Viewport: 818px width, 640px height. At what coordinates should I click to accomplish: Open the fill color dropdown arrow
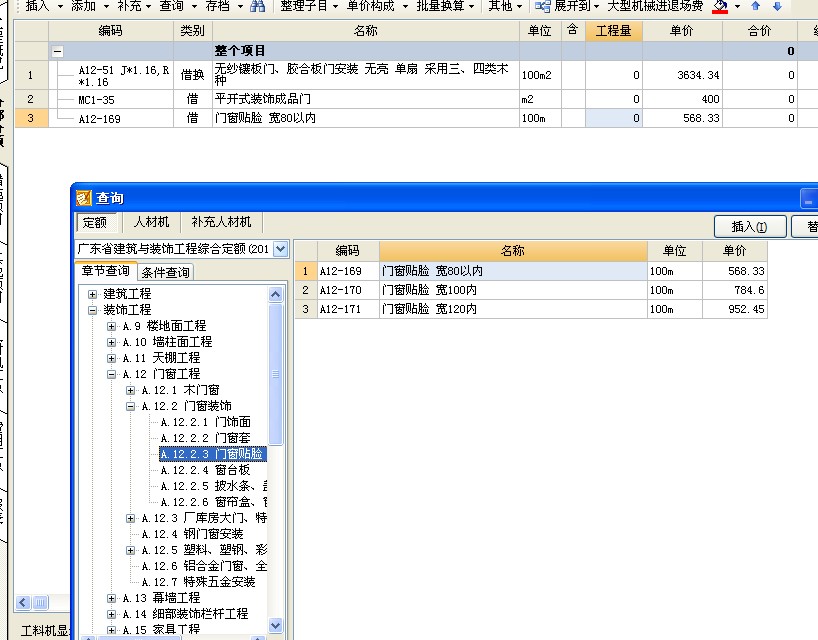(737, 6)
